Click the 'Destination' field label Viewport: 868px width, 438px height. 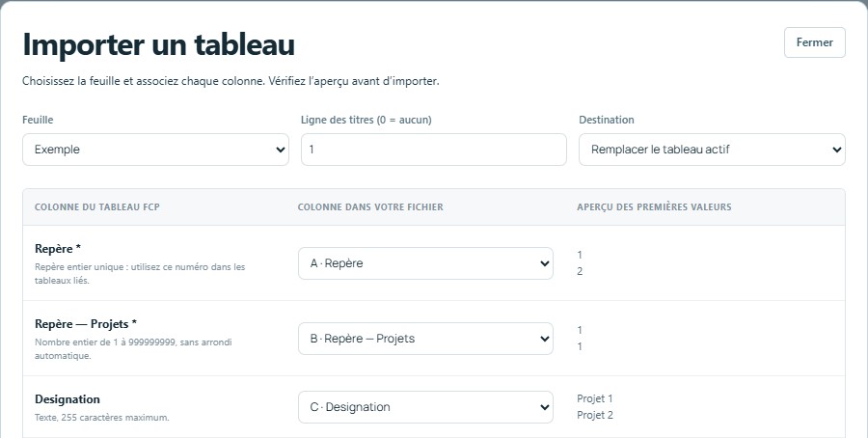pyautogui.click(x=607, y=120)
